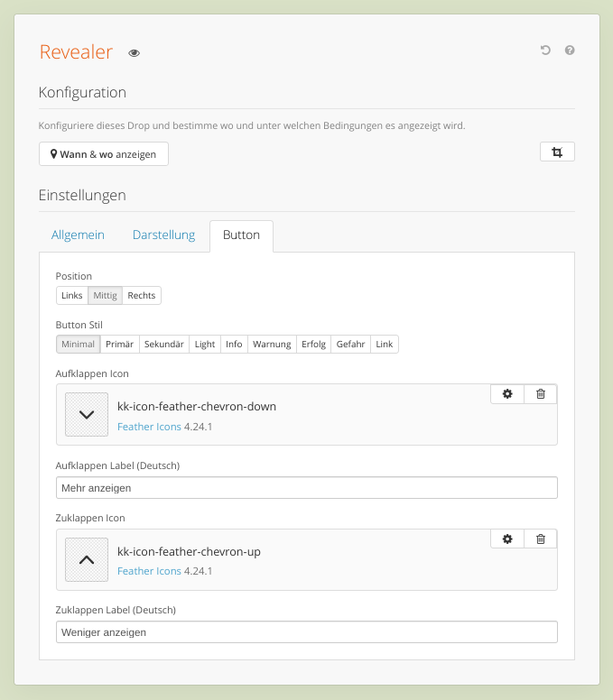Click the Wann & wo anzeigen button

[x=104, y=154]
